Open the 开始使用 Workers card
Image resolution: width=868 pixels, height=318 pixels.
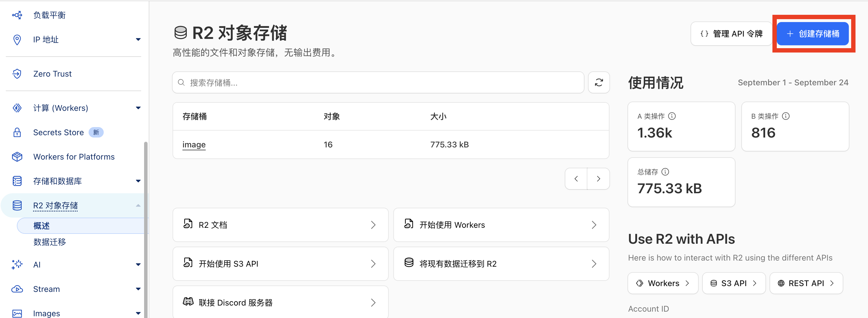(501, 225)
